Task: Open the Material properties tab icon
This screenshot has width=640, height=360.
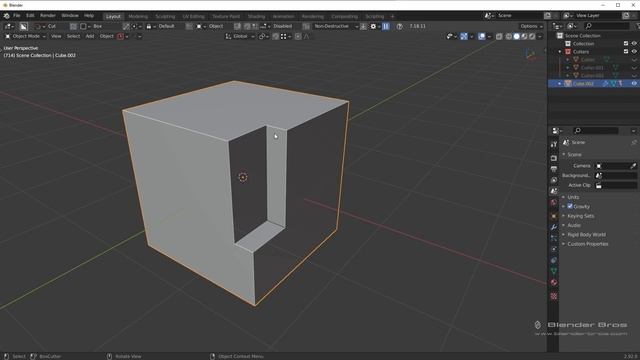Action: click(x=554, y=282)
